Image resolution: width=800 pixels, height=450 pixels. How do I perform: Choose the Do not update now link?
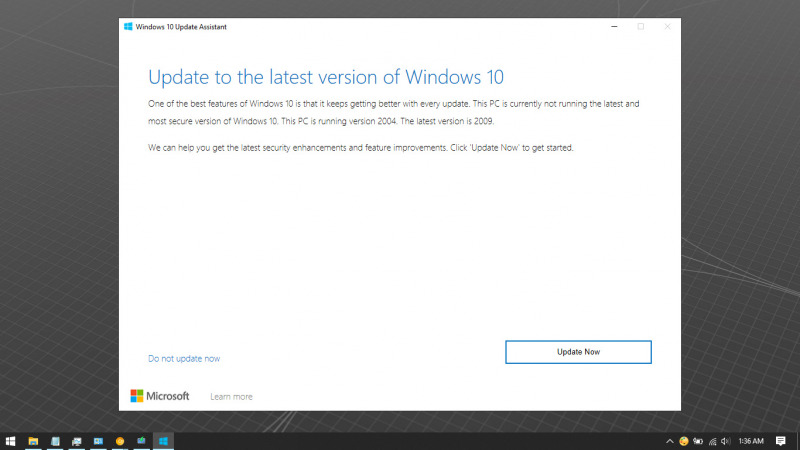(x=184, y=358)
